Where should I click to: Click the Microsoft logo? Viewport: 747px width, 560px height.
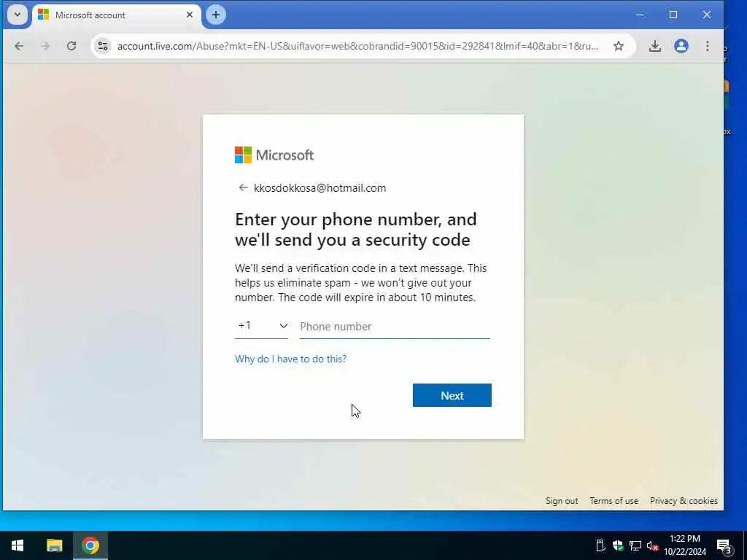click(274, 155)
